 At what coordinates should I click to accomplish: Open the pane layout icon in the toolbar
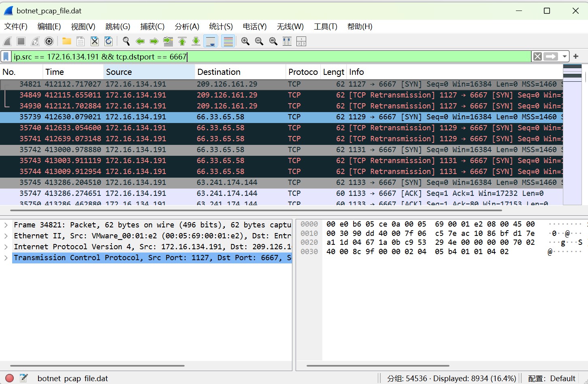(x=301, y=41)
